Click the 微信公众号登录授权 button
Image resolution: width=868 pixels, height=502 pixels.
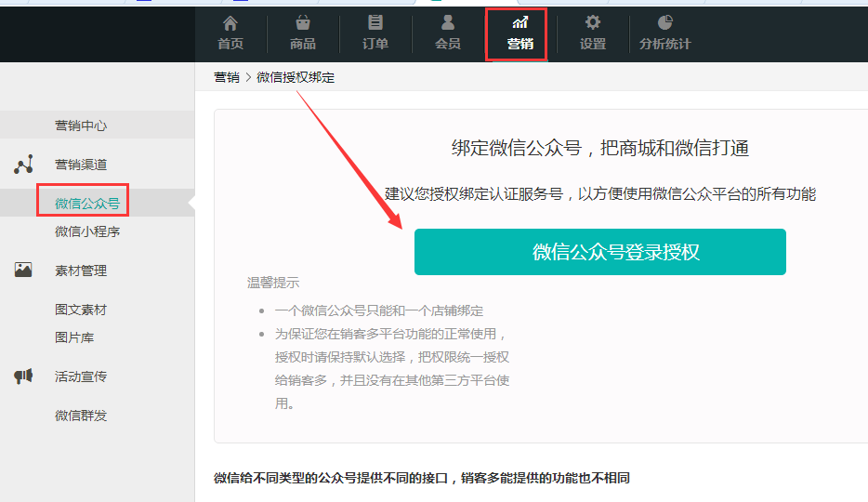[599, 252]
